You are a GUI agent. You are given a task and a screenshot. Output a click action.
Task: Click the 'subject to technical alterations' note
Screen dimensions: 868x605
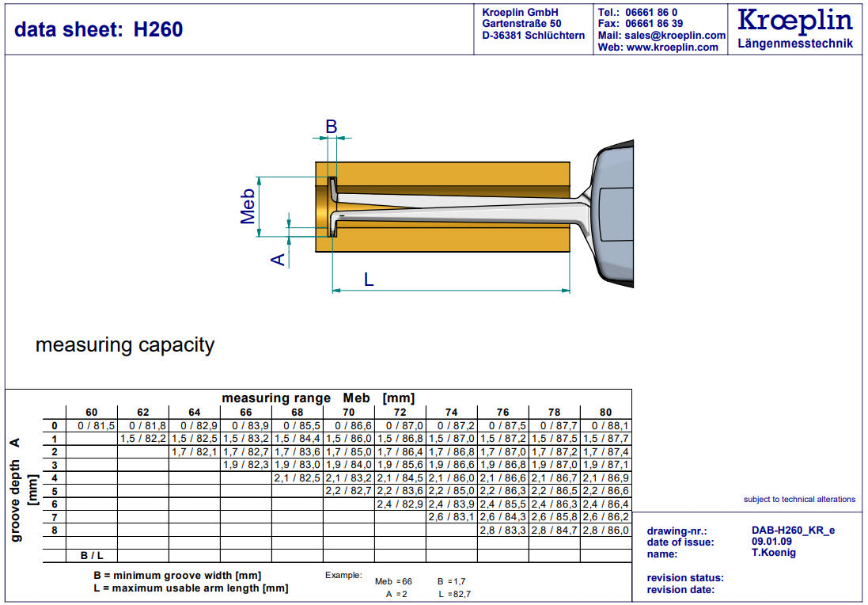coord(799,500)
